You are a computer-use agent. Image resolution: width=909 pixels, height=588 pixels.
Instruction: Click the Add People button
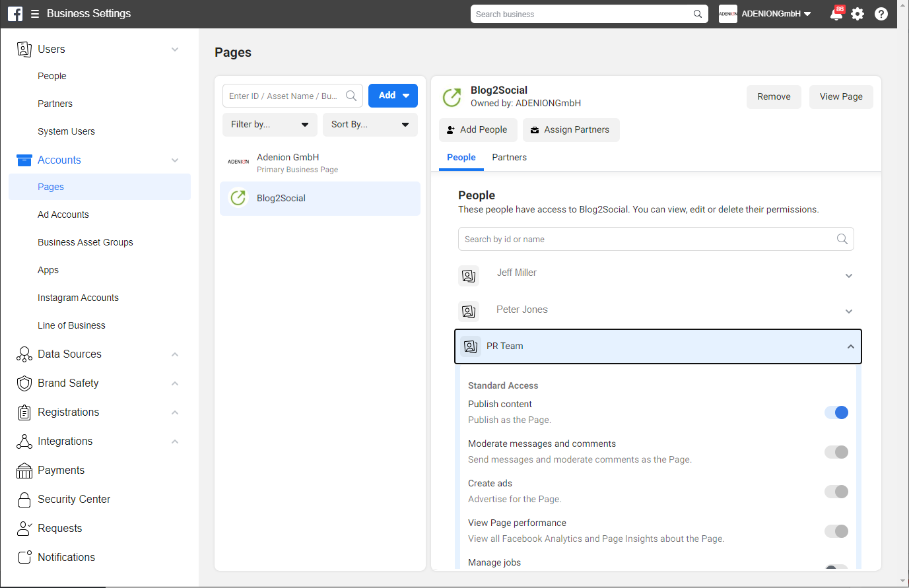point(478,130)
